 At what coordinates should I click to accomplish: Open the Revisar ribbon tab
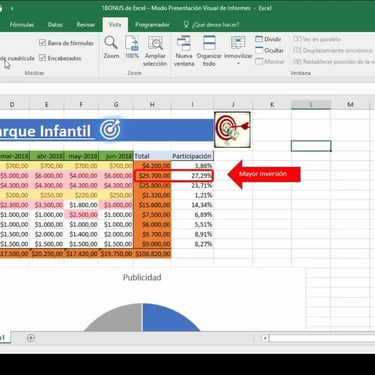86,25
